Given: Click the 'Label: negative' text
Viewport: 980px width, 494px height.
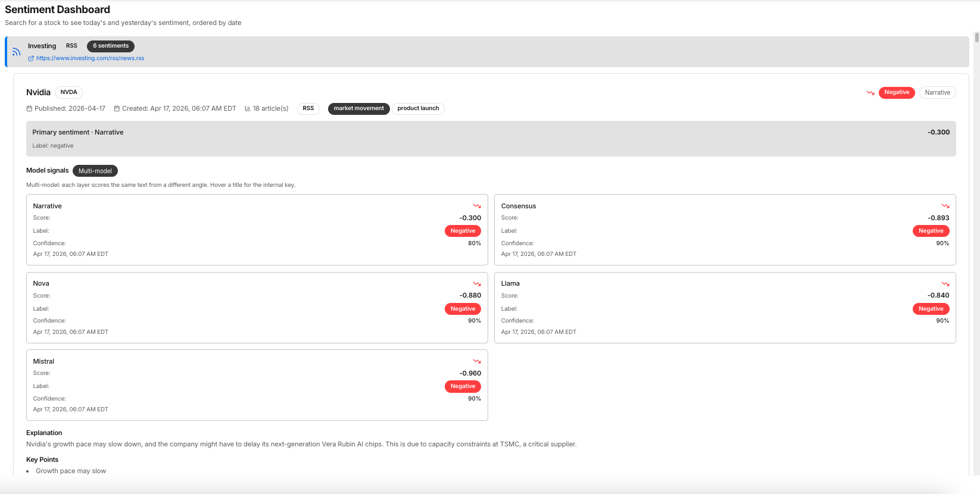Looking at the screenshot, I should click(x=53, y=146).
